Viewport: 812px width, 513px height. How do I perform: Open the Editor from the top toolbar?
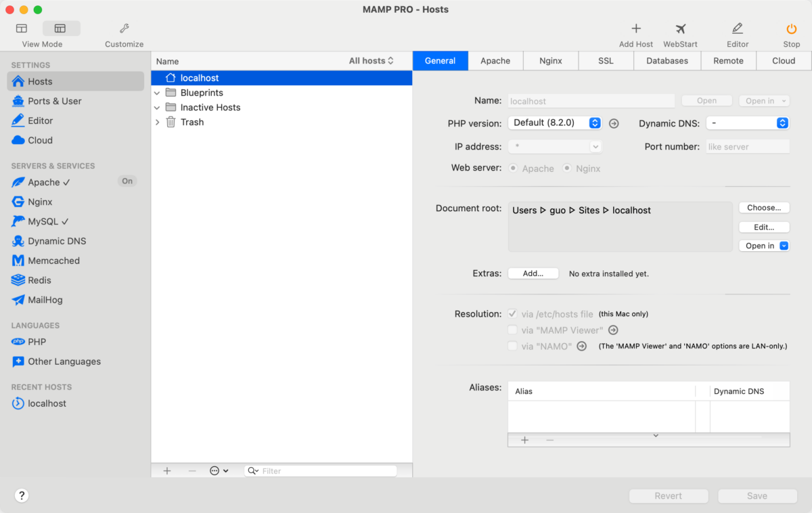pyautogui.click(x=738, y=28)
